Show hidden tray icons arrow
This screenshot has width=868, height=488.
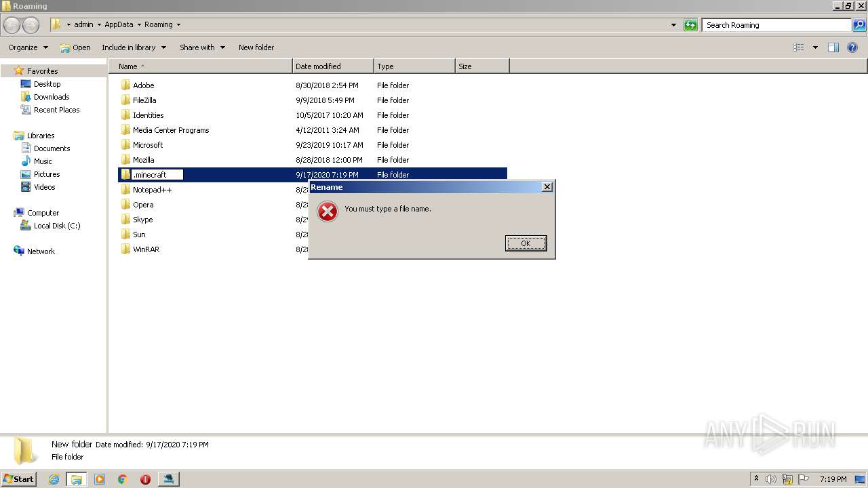click(x=756, y=479)
